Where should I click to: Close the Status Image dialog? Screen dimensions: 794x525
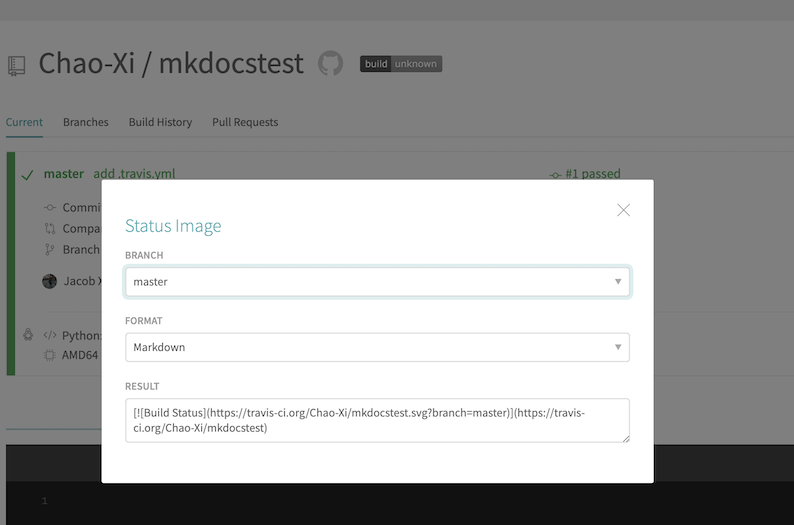click(x=623, y=210)
